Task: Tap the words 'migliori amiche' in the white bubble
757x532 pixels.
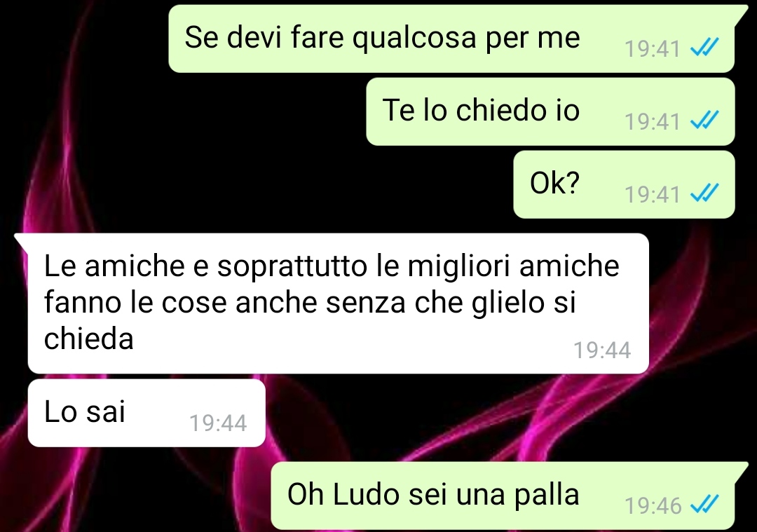Action: click(x=513, y=266)
